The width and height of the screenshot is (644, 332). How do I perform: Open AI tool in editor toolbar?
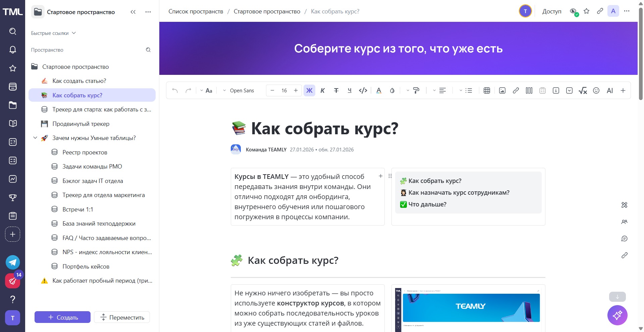(x=610, y=90)
